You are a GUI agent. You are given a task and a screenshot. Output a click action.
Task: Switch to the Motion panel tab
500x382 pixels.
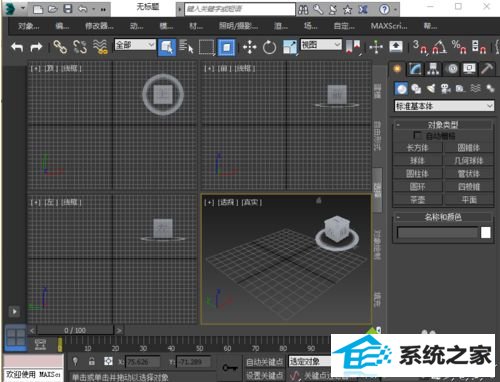click(452, 69)
